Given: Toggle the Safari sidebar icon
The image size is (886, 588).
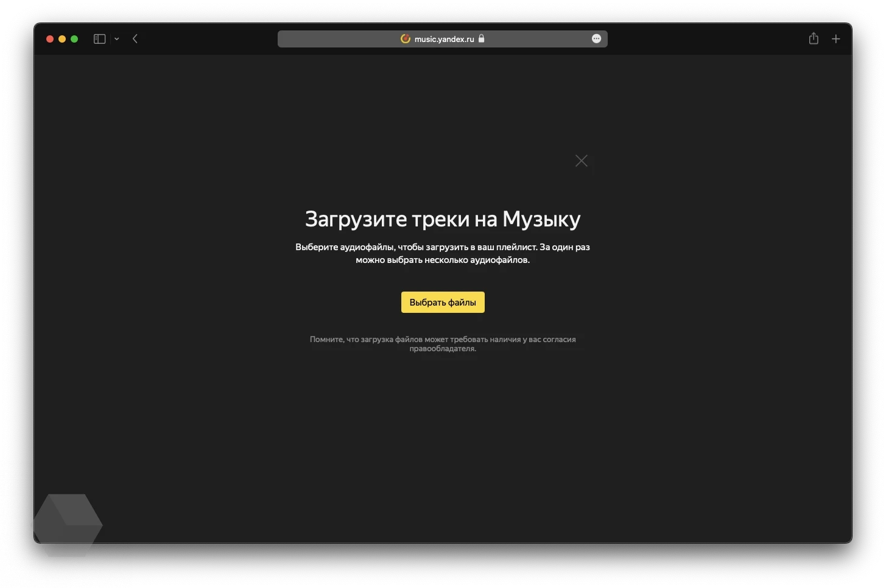Looking at the screenshot, I should click(x=100, y=39).
